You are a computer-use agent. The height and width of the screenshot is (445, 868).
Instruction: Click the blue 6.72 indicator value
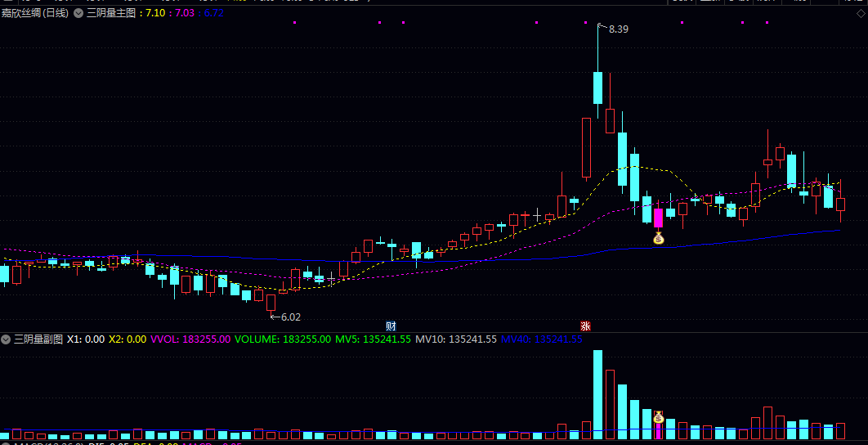214,13
